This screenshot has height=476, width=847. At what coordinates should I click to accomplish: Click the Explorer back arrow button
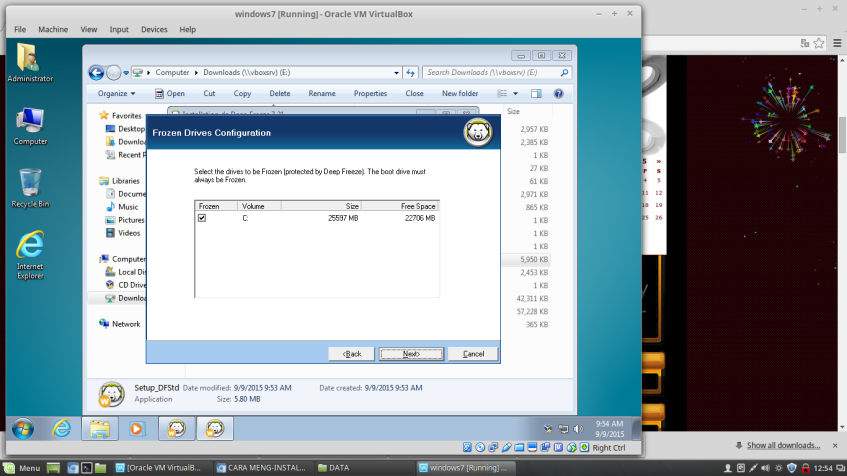(96, 72)
